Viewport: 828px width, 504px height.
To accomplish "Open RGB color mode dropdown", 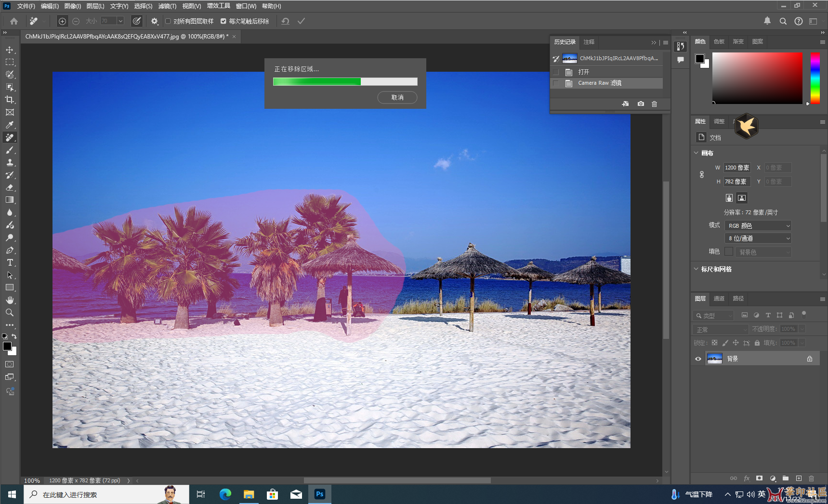I will [758, 226].
